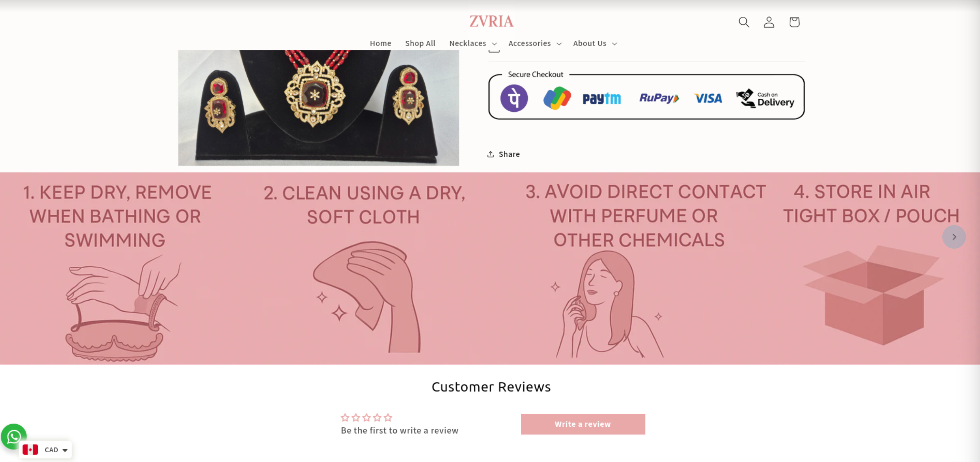
Task: Open the account login icon
Action: (769, 22)
